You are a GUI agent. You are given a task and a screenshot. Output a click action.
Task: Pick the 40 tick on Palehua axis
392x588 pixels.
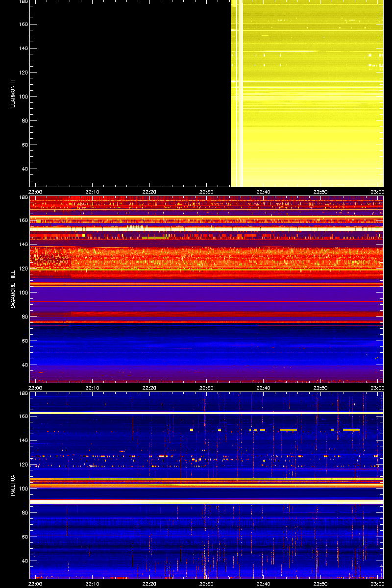pos(24,561)
